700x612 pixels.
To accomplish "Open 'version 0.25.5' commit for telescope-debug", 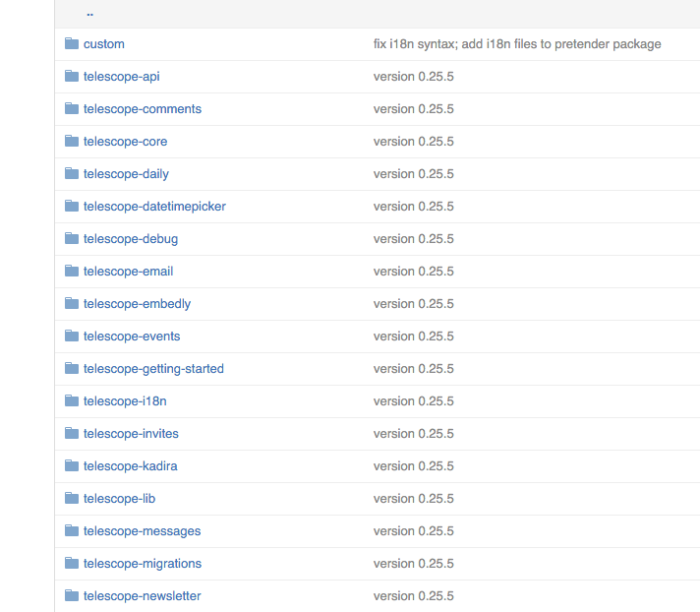I will 413,239.
